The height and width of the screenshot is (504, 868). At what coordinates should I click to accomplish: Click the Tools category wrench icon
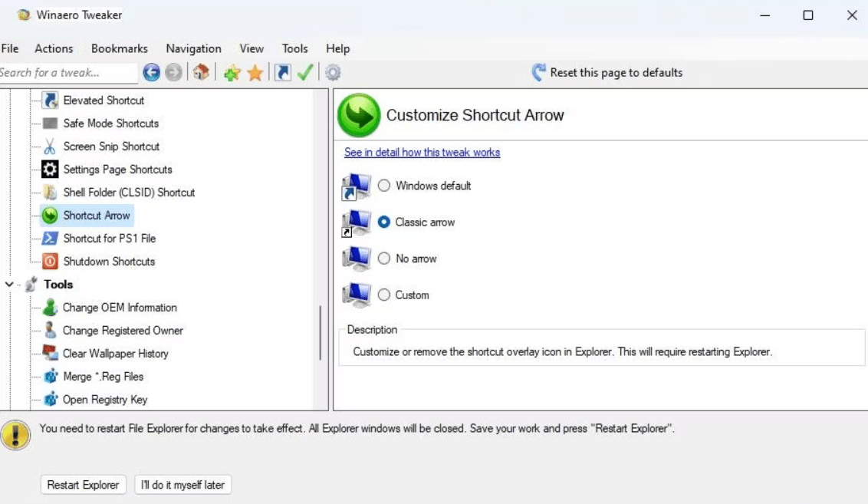pyautogui.click(x=31, y=284)
